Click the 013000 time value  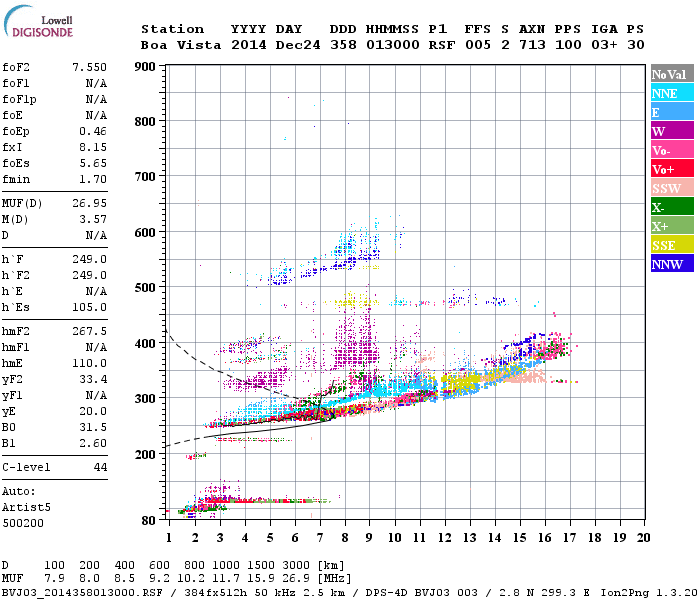(x=392, y=45)
